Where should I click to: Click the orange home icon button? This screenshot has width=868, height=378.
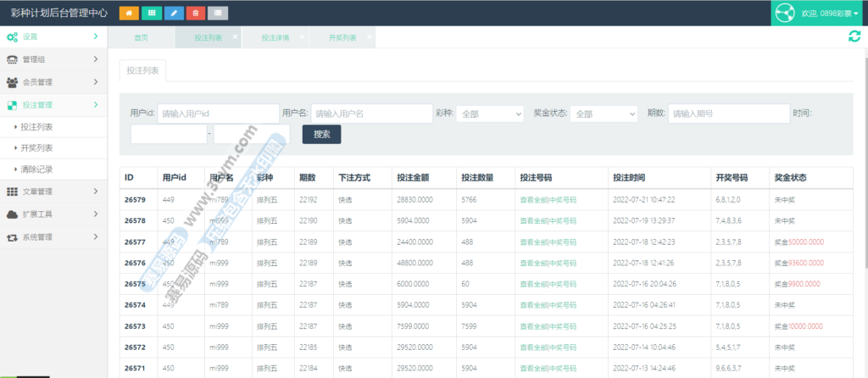click(x=129, y=13)
